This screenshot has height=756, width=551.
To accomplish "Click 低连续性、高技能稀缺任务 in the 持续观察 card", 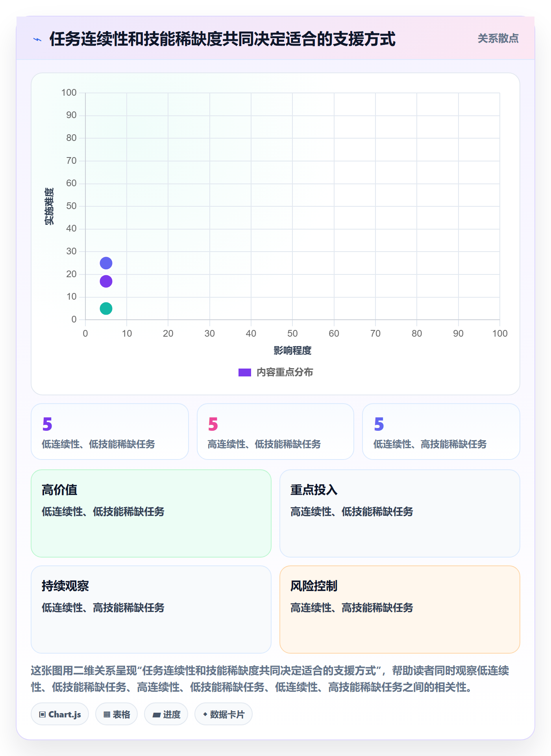I will (x=103, y=608).
